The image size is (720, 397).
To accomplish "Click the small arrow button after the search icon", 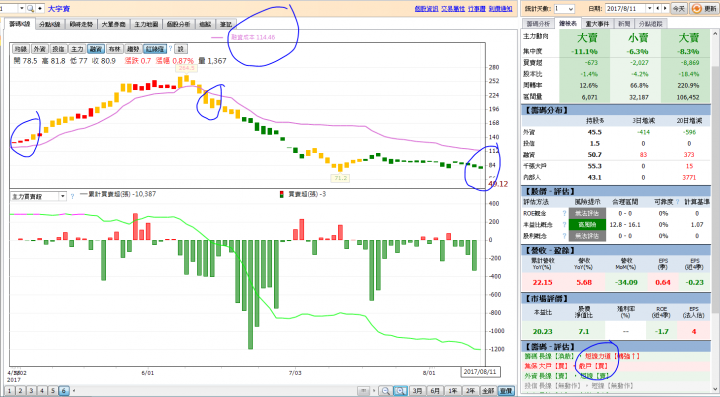I will [x=40, y=9].
